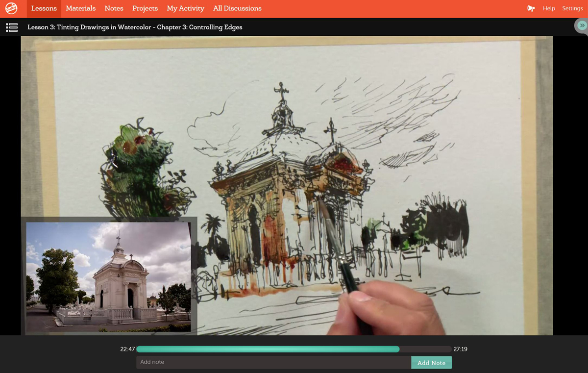The image size is (588, 373).
Task: Open Help
Action: pyautogui.click(x=549, y=8)
